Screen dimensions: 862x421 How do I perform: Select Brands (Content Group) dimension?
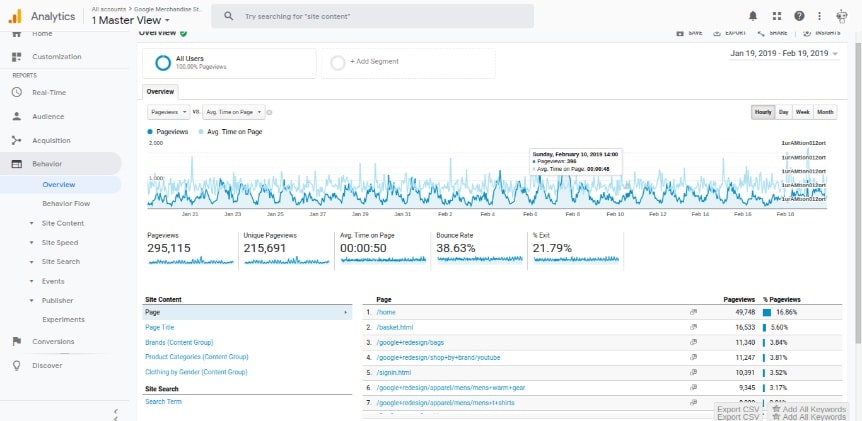179,342
